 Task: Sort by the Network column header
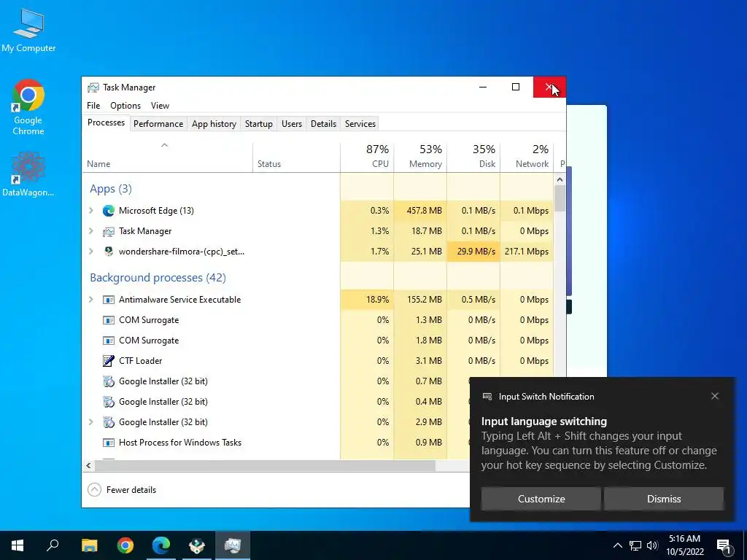tap(527, 157)
